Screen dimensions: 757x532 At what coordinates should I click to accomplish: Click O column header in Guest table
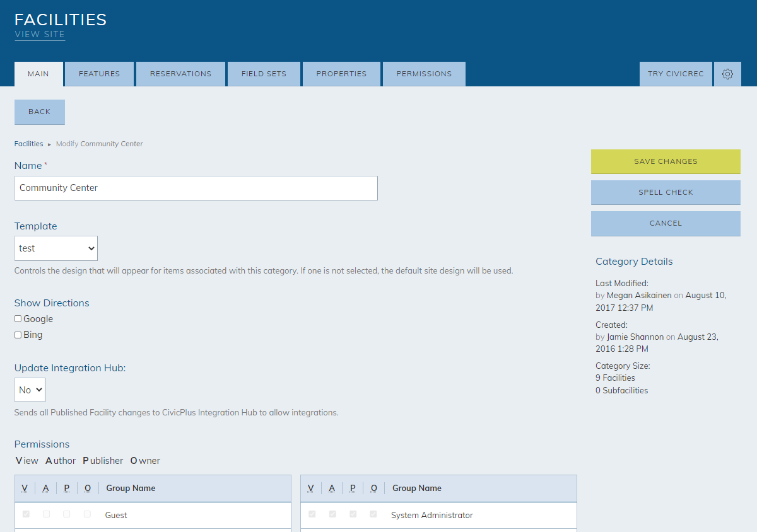coord(88,488)
